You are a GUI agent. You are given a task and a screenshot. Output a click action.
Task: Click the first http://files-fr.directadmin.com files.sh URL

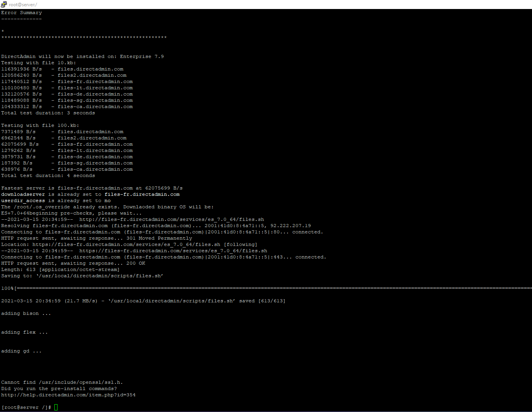click(x=172, y=219)
